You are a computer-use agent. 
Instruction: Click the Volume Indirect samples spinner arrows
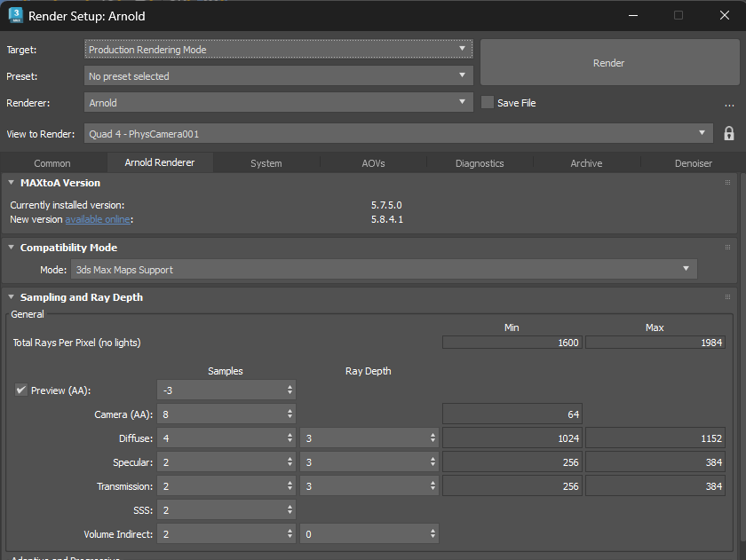coord(290,534)
